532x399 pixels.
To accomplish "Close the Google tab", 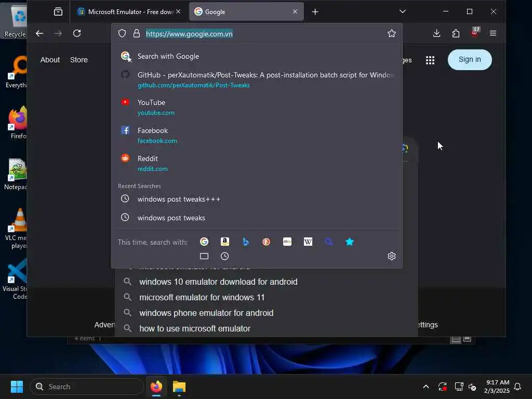I will [x=295, y=11].
